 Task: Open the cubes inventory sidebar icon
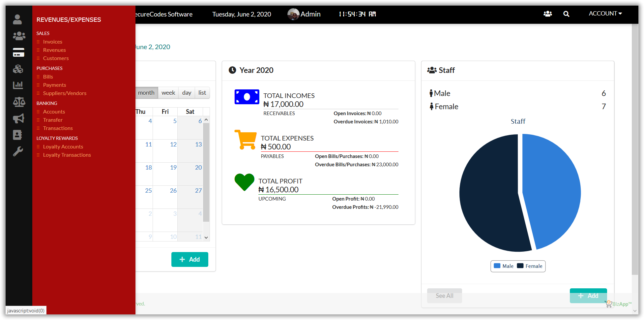pyautogui.click(x=18, y=69)
